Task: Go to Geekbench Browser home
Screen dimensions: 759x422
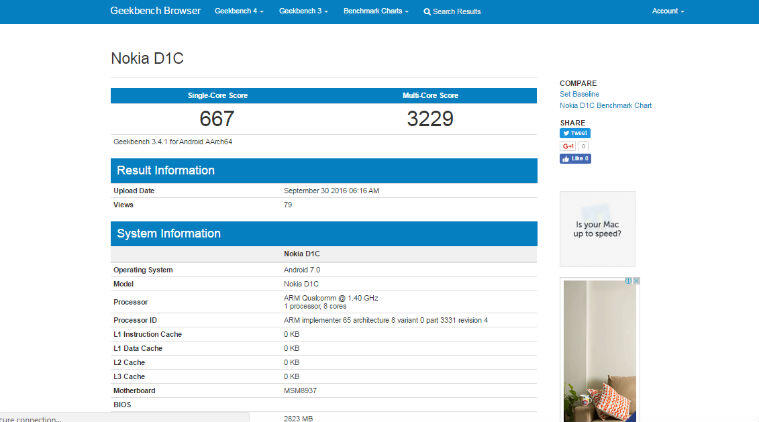Action: [155, 11]
